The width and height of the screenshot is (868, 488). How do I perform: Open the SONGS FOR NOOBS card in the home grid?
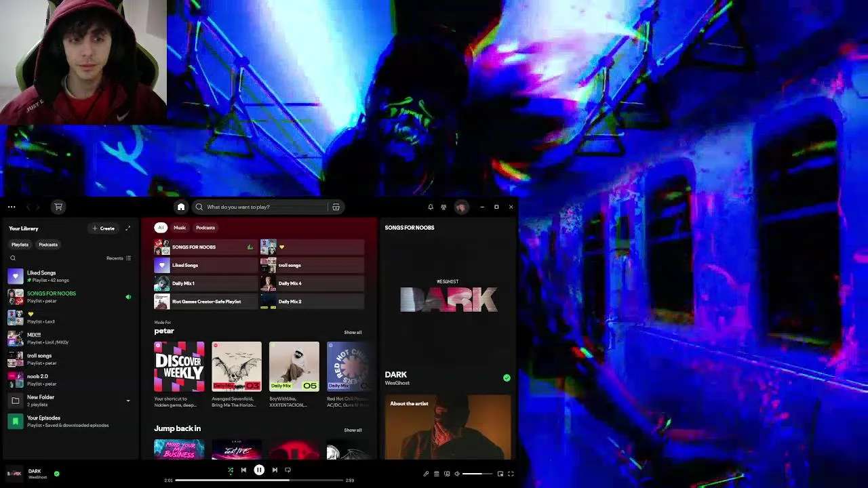205,247
